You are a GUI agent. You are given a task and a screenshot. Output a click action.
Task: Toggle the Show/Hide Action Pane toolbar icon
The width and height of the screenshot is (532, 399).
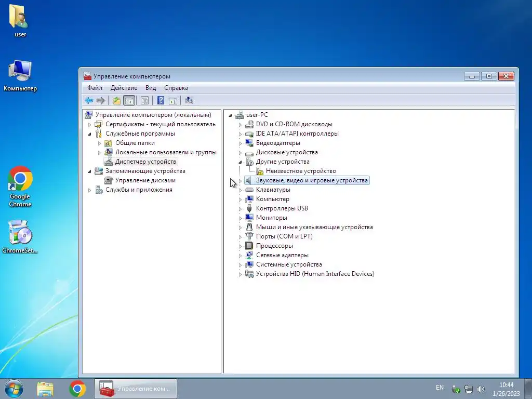click(x=173, y=100)
